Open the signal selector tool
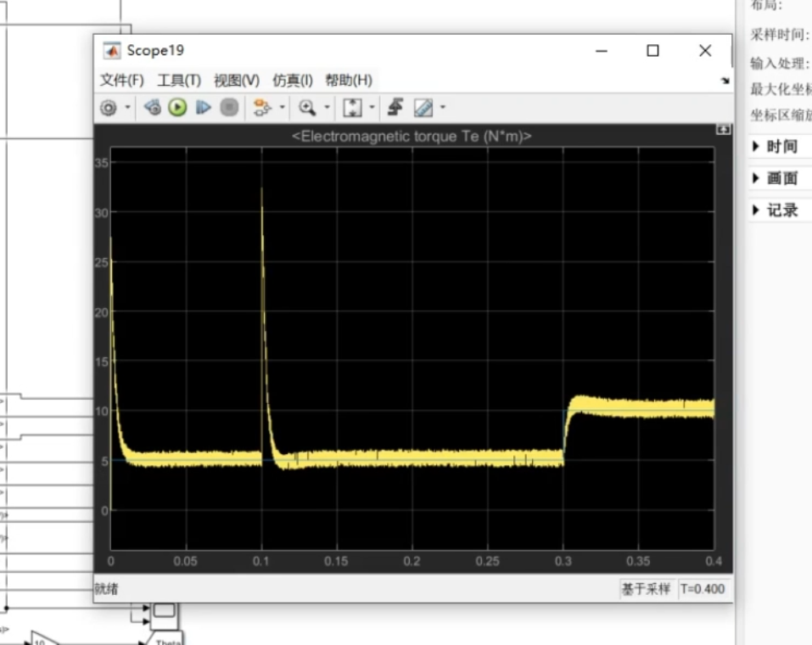Image resolution: width=812 pixels, height=645 pixels. point(261,107)
